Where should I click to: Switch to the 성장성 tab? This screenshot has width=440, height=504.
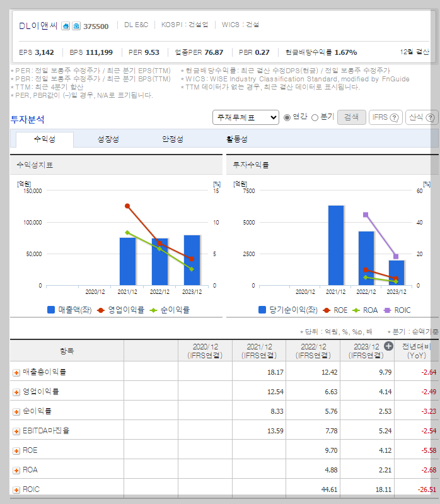pyautogui.click(x=108, y=139)
